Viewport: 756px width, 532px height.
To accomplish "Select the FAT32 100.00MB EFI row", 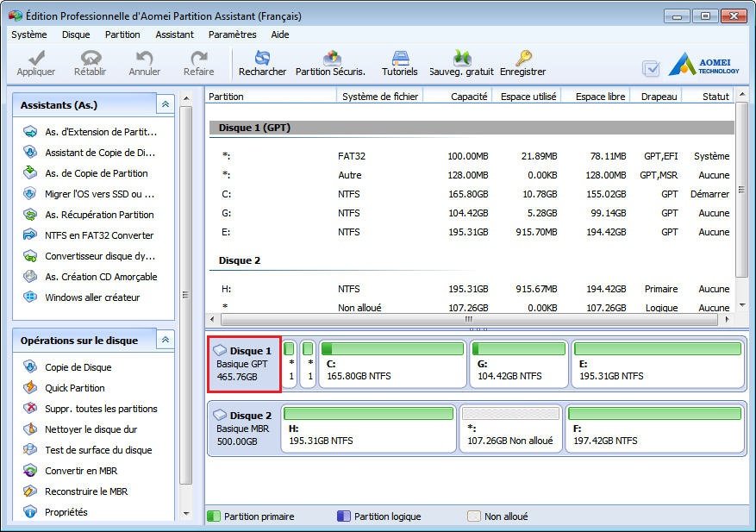I will click(x=472, y=156).
